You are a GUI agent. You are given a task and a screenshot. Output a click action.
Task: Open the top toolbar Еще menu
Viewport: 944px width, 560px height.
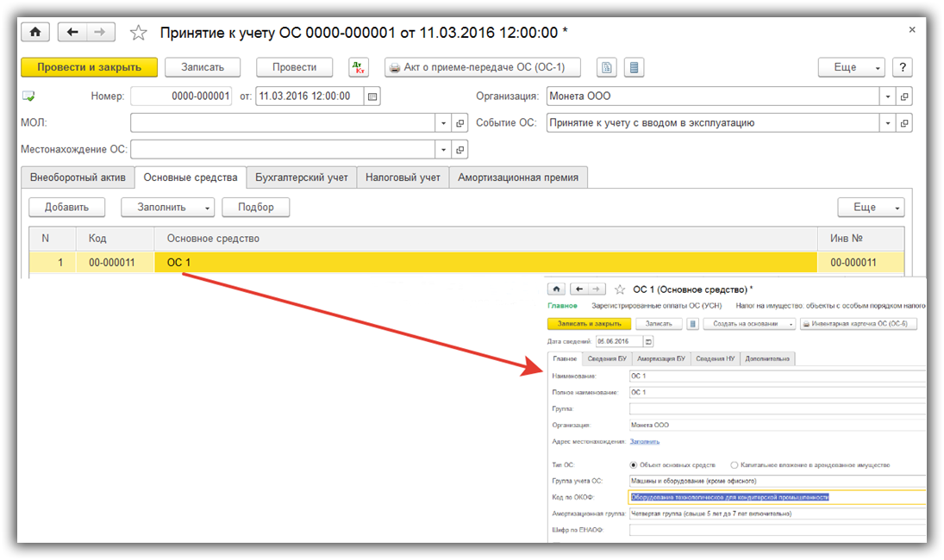851,67
